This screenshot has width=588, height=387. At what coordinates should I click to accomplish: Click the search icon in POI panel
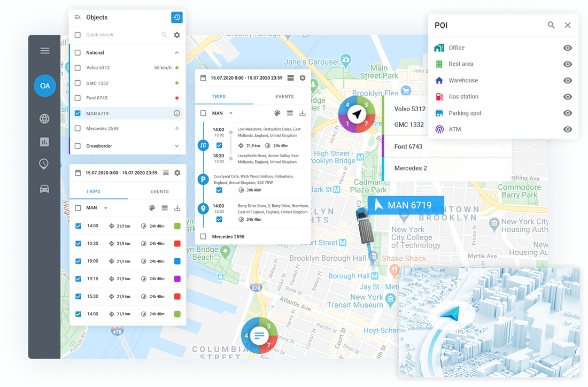click(551, 25)
